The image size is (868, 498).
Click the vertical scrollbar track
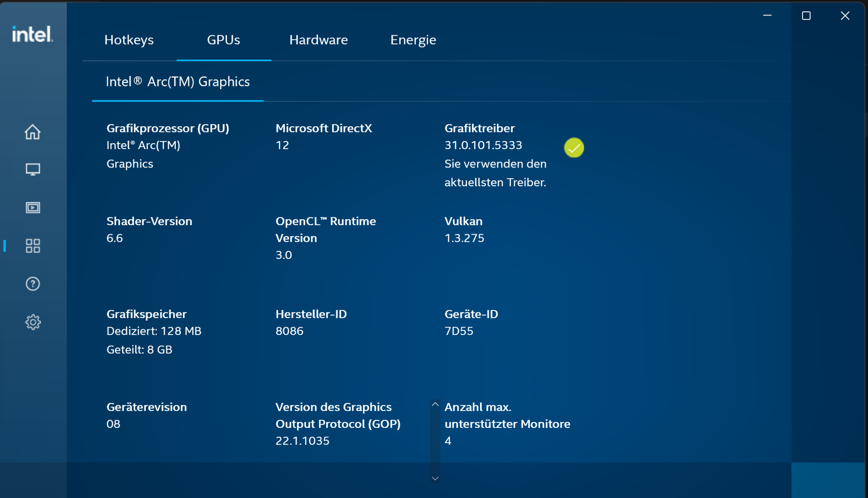(435, 442)
